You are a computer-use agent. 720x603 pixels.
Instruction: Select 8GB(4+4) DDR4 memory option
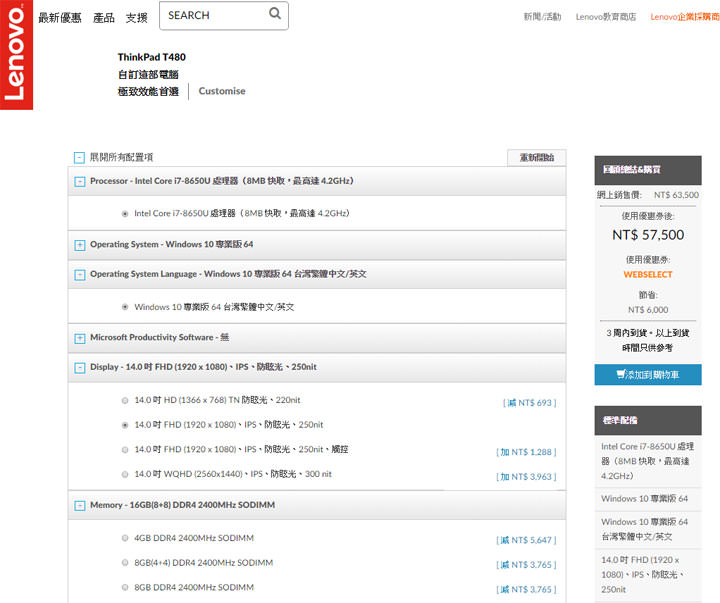tap(125, 563)
